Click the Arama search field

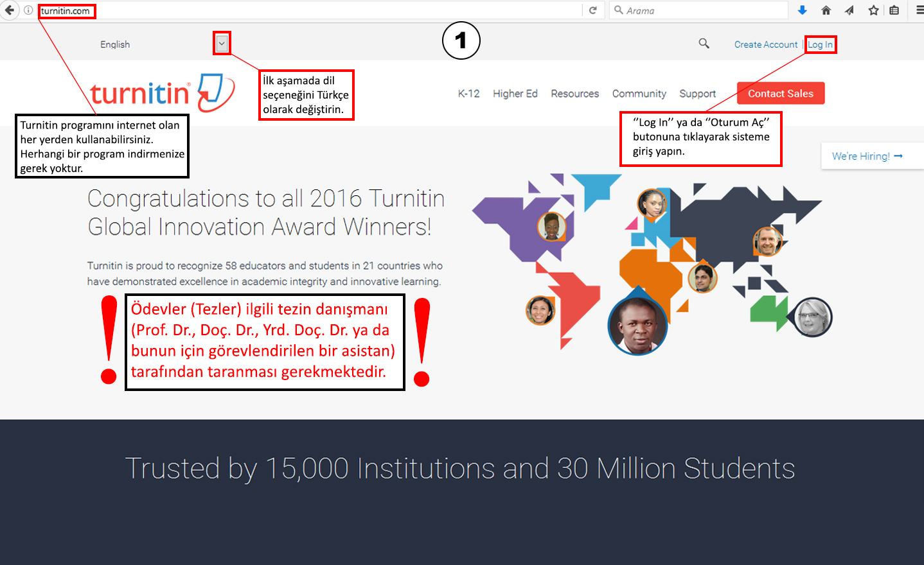(698, 10)
